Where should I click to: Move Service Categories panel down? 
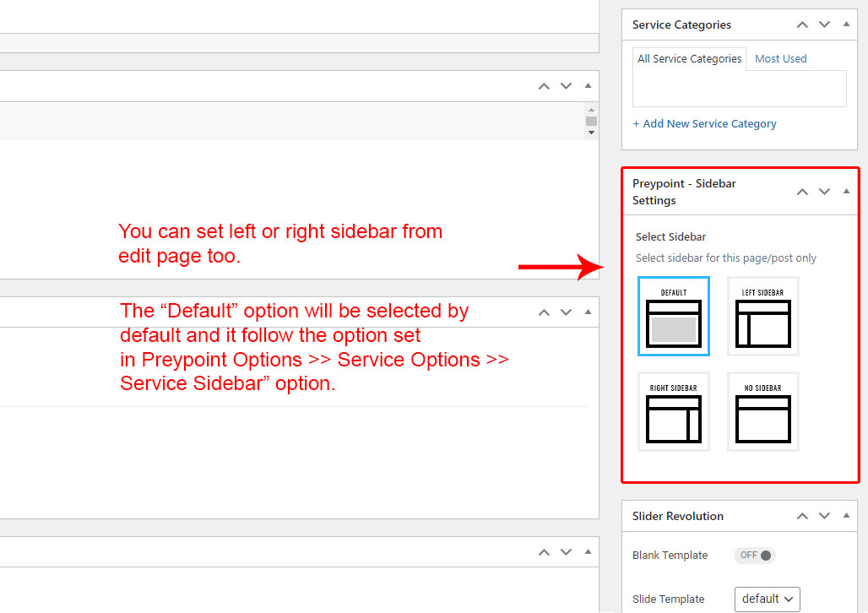[824, 24]
